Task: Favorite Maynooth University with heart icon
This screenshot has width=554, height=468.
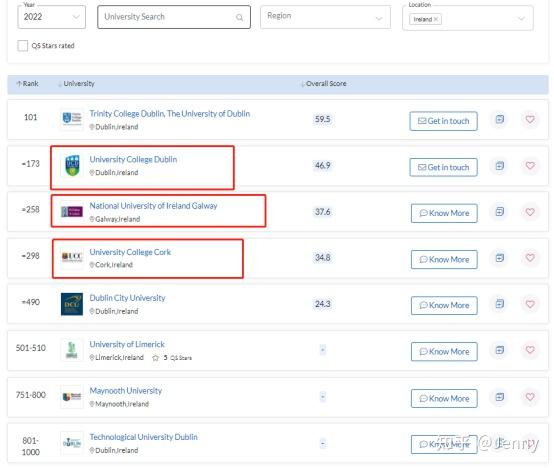Action: point(530,397)
